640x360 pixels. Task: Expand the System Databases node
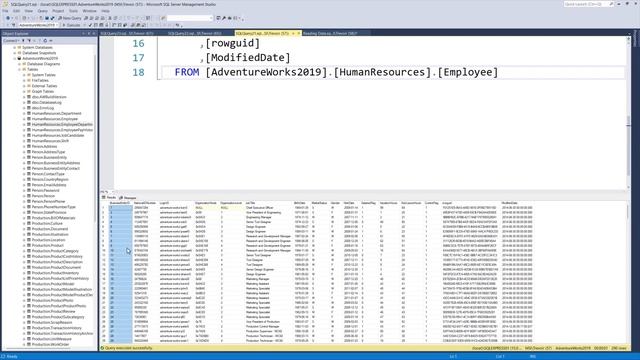click(14, 47)
